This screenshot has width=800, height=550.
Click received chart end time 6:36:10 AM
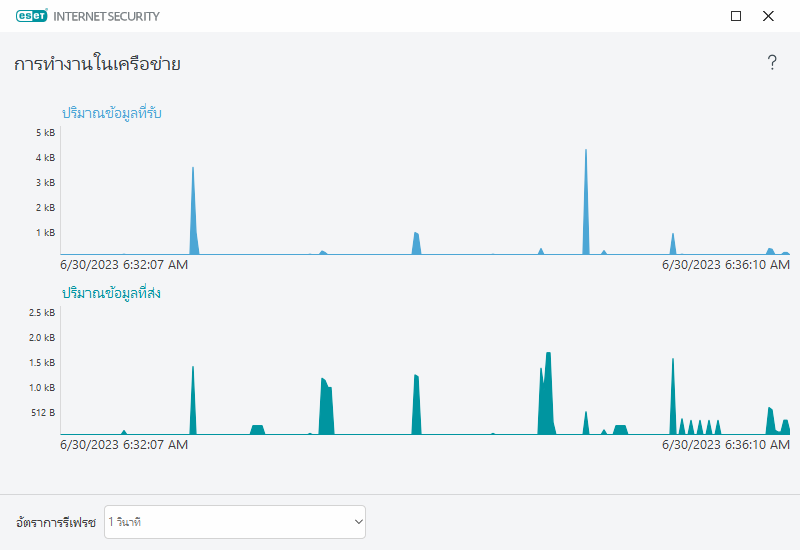[x=726, y=265]
